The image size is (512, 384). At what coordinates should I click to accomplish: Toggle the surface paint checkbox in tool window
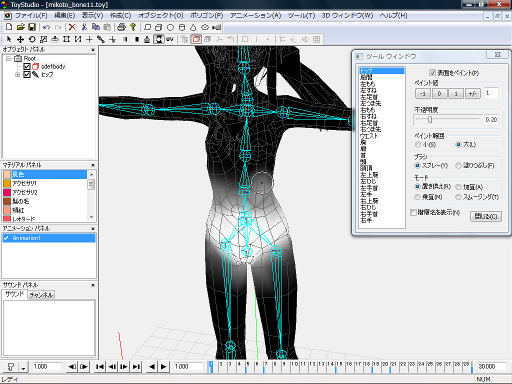pyautogui.click(x=432, y=73)
